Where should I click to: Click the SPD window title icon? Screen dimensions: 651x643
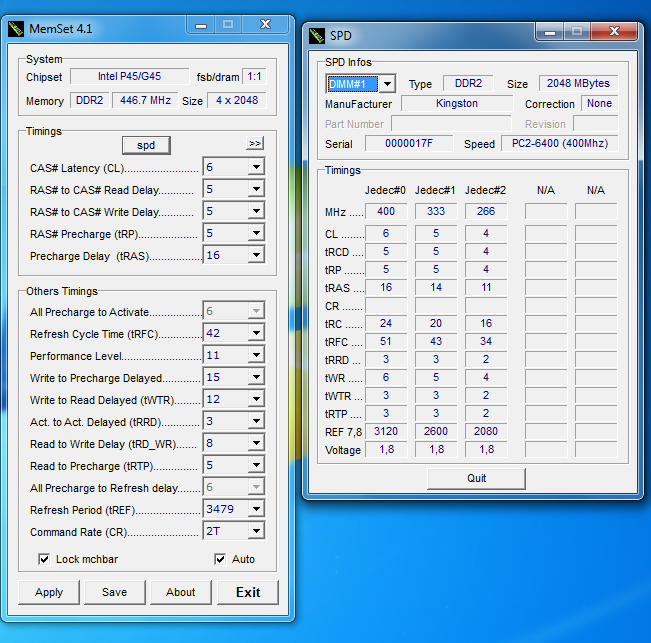point(318,36)
